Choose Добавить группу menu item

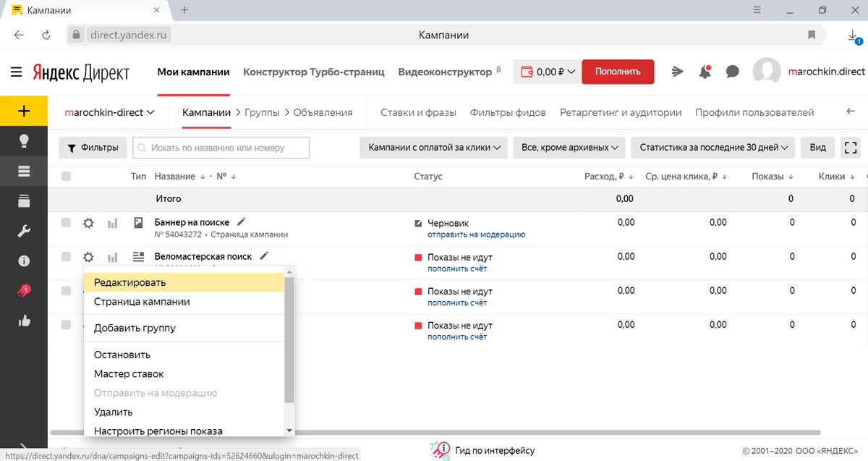click(184, 328)
